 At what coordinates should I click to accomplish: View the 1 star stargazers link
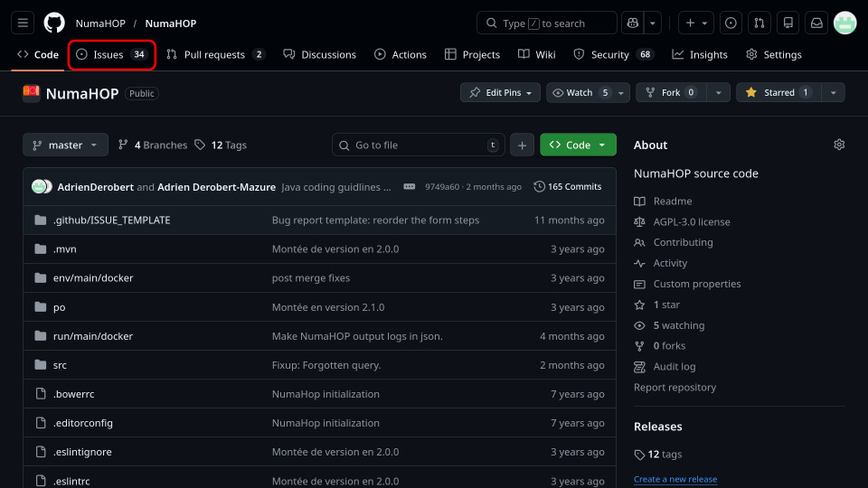point(657,305)
